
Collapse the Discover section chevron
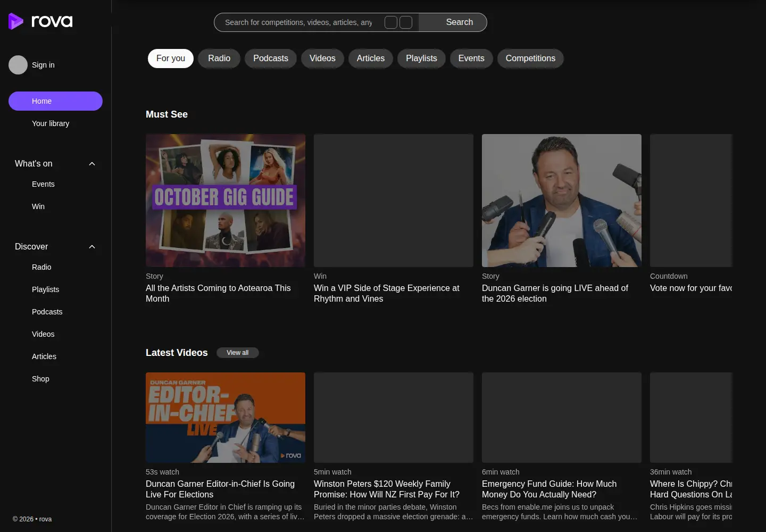[x=92, y=247]
